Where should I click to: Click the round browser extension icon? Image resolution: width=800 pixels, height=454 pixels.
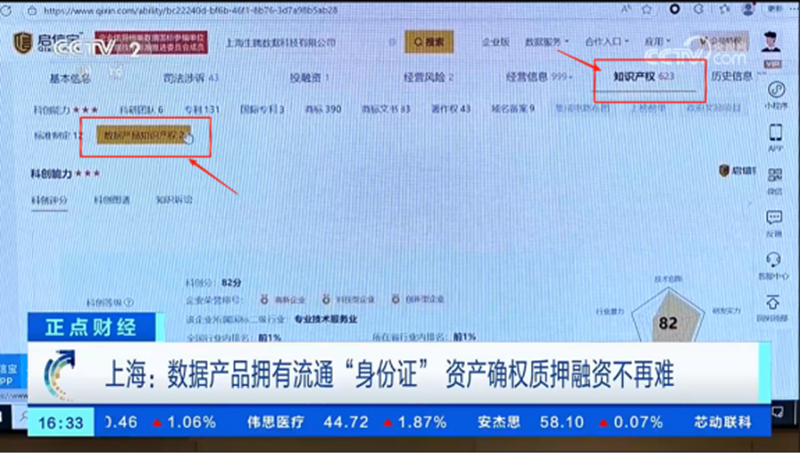[x=674, y=9]
